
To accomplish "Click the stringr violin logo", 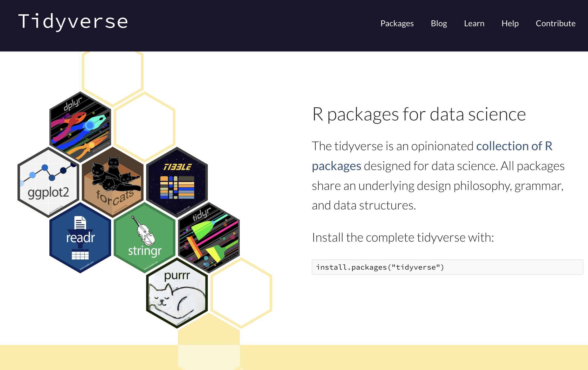I will coord(145,237).
